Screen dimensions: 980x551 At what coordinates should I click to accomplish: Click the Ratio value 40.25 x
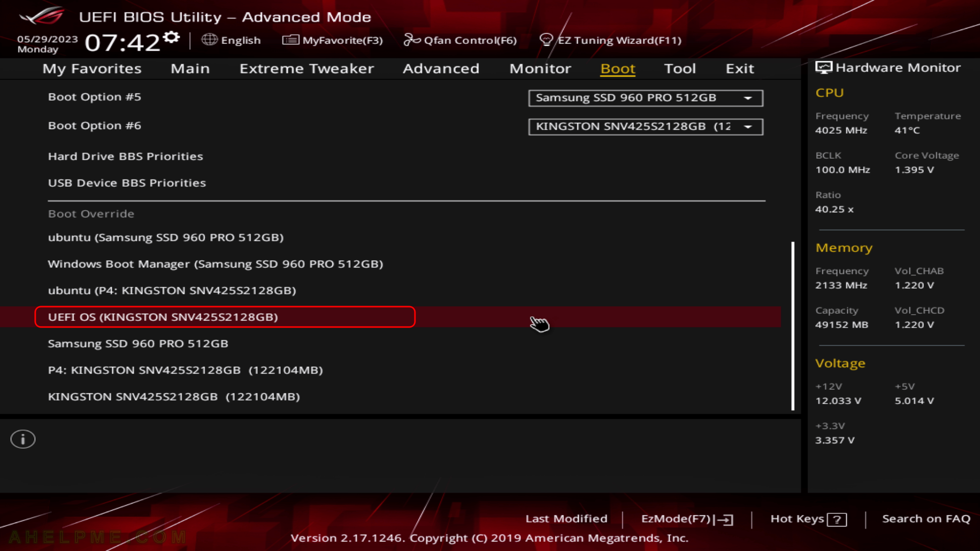pyautogui.click(x=834, y=209)
